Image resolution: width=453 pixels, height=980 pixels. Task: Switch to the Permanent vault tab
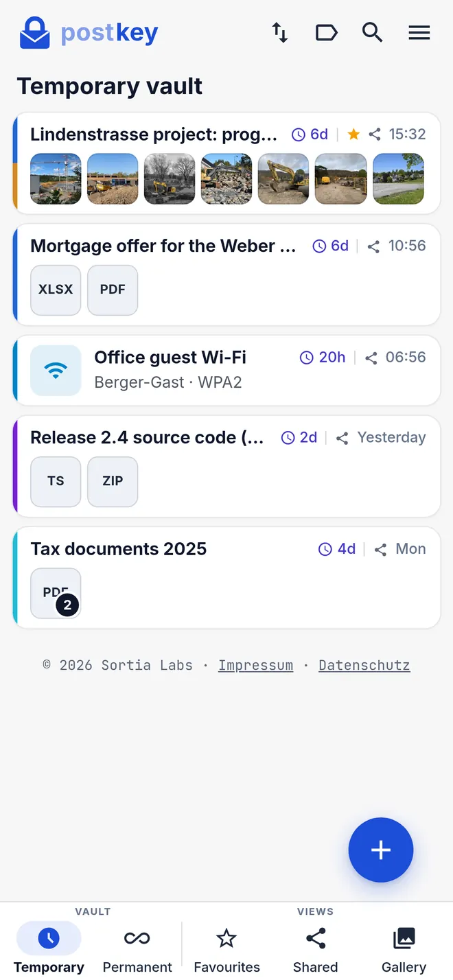pos(137,950)
